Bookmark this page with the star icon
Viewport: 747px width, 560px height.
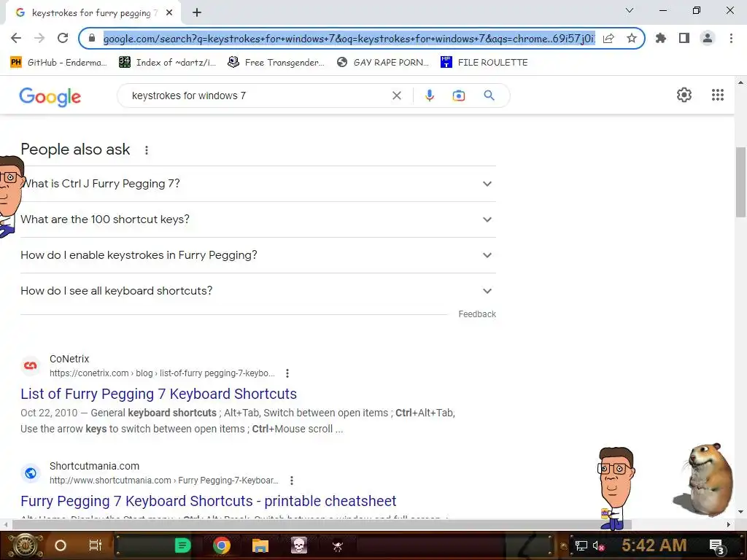click(632, 38)
